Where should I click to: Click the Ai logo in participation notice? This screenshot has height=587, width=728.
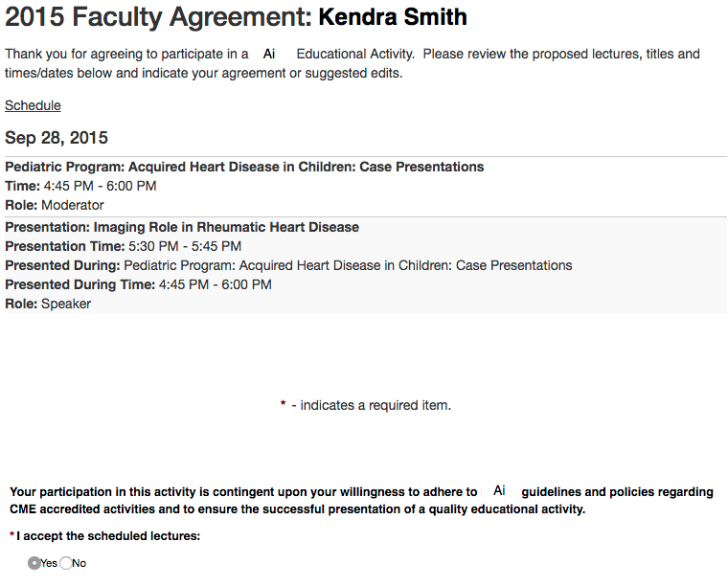click(499, 491)
